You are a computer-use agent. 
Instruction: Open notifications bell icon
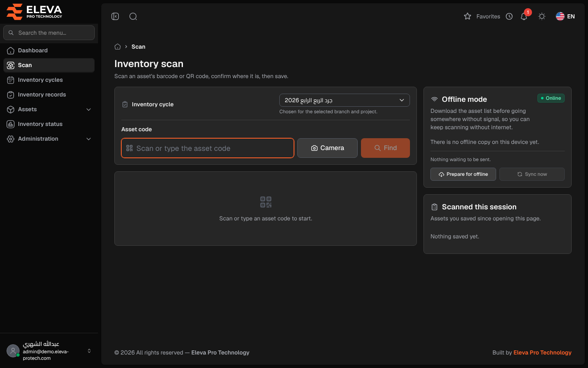(x=524, y=16)
